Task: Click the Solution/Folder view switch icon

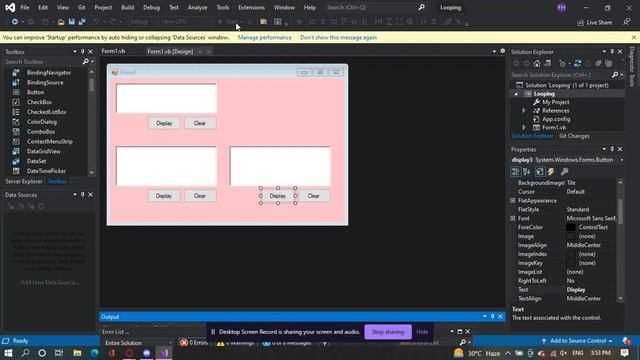Action: [x=548, y=63]
